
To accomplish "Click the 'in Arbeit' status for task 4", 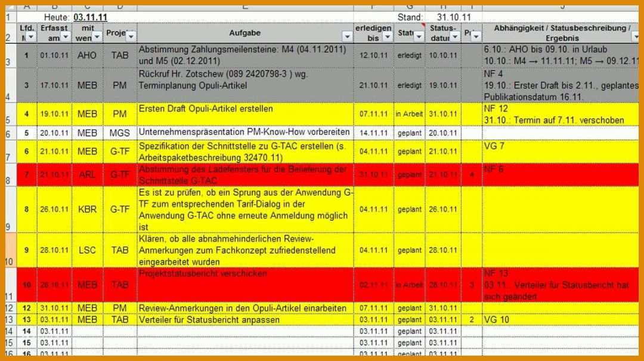I will click(x=410, y=114).
